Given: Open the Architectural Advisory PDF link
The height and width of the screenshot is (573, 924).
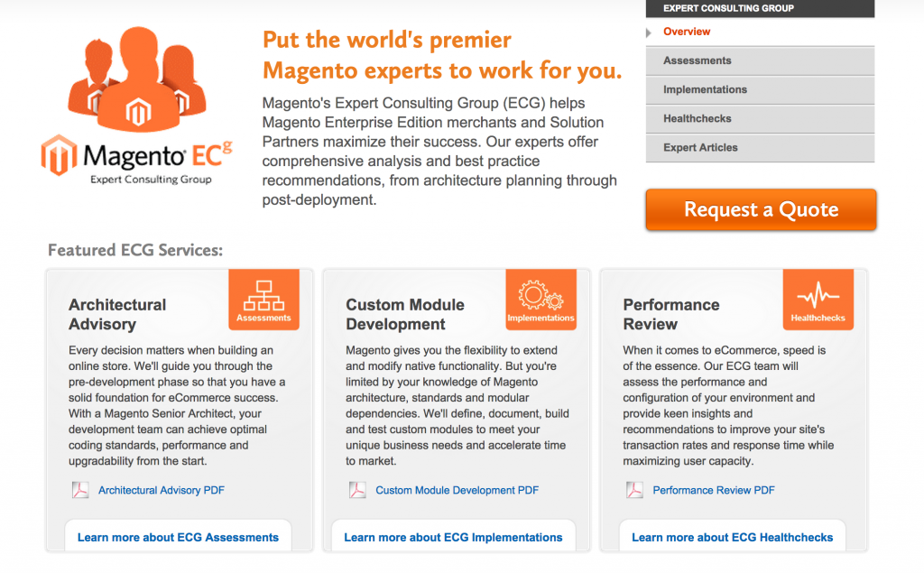Looking at the screenshot, I should (162, 491).
